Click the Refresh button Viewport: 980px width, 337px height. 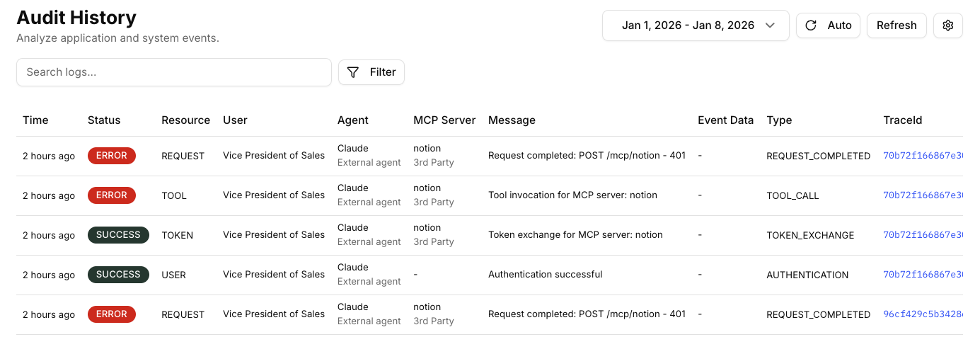click(897, 25)
